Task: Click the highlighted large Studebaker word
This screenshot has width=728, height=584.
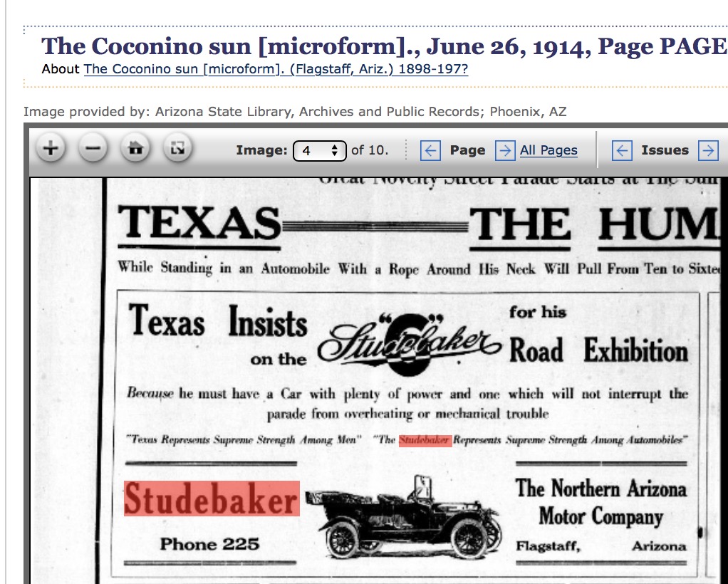Action: pyautogui.click(x=212, y=499)
